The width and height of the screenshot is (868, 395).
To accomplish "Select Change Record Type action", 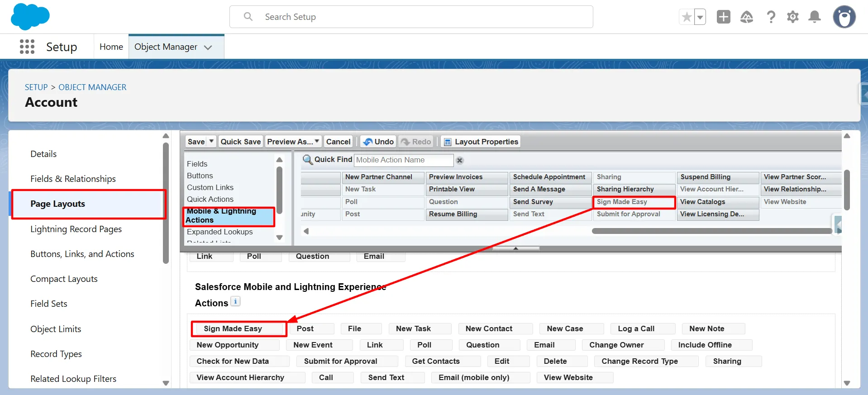I will (x=646, y=361).
